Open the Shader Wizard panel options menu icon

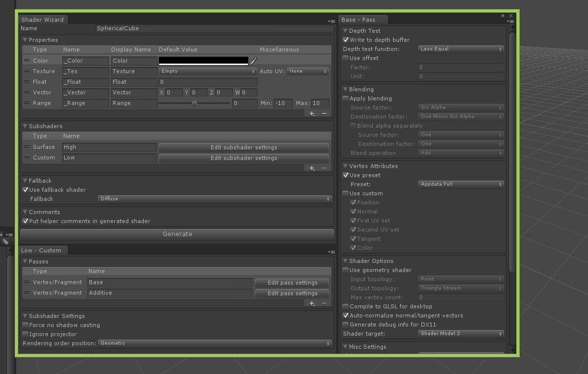(331, 21)
